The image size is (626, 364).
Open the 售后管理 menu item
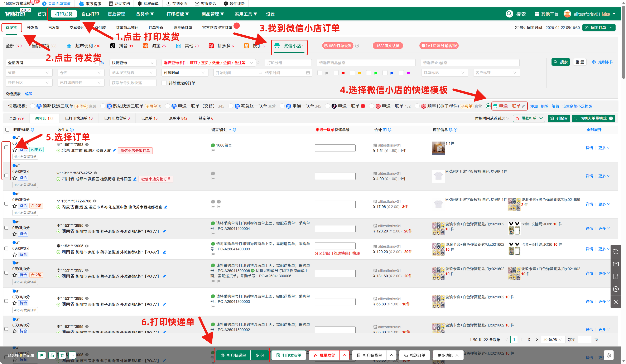click(116, 14)
